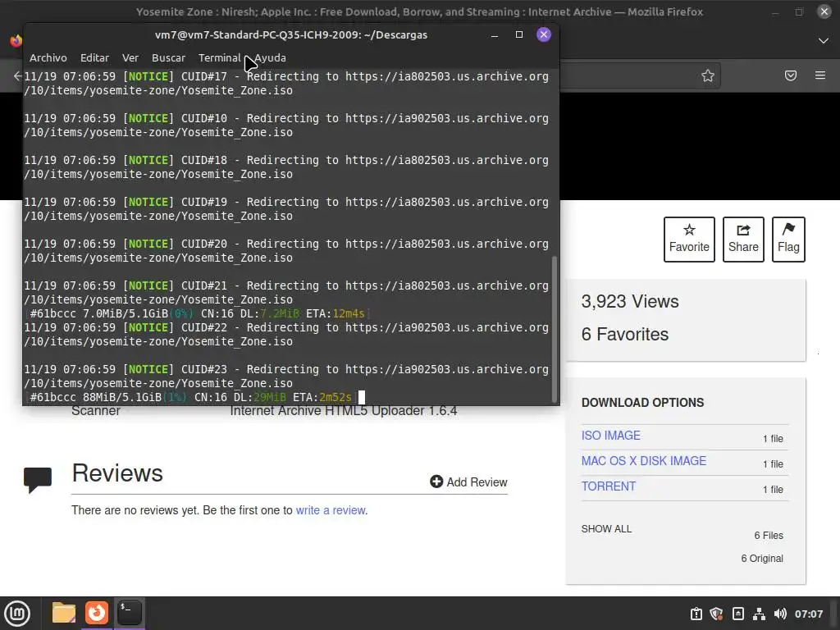Click the DOWNLOAD OPTIONS heading

pyautogui.click(x=642, y=402)
